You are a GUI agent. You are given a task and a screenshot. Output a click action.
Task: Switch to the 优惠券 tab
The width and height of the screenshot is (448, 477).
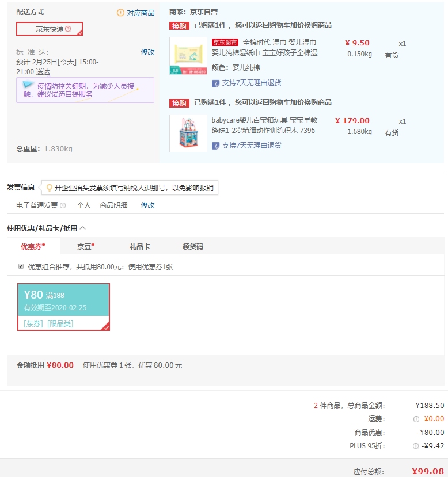tap(33, 246)
